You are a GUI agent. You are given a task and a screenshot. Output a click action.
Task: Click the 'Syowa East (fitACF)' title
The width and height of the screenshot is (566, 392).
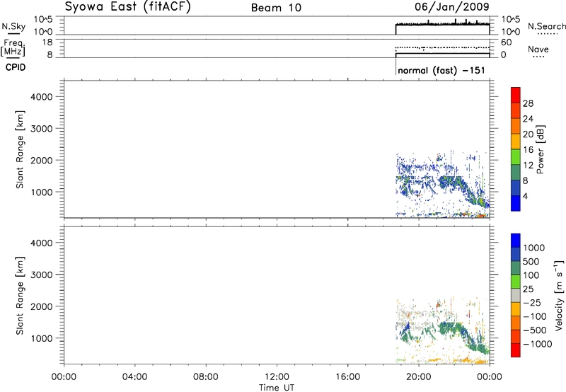(127, 7)
